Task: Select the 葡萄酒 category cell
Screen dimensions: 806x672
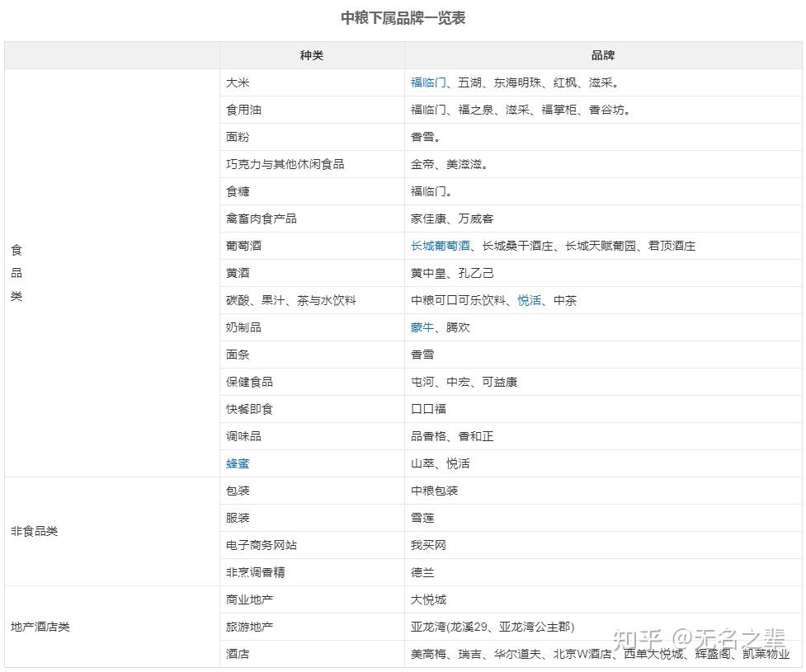Action: (x=312, y=246)
